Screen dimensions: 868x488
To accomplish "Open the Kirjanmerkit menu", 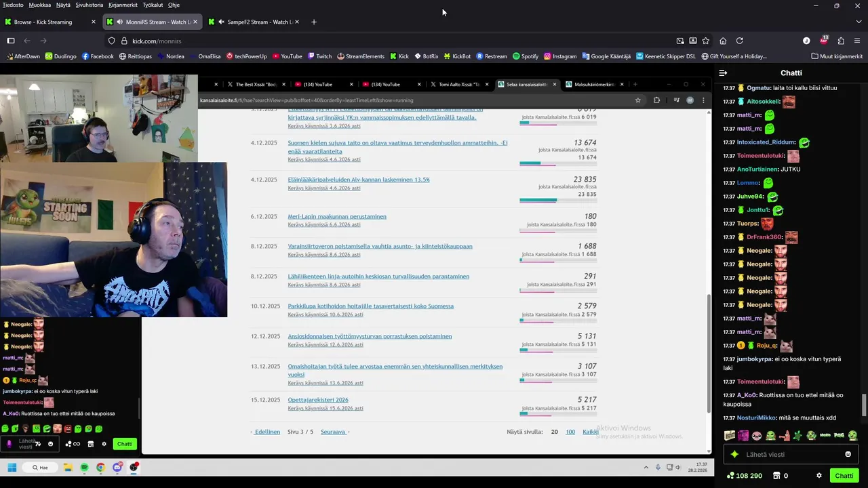I will point(123,5).
